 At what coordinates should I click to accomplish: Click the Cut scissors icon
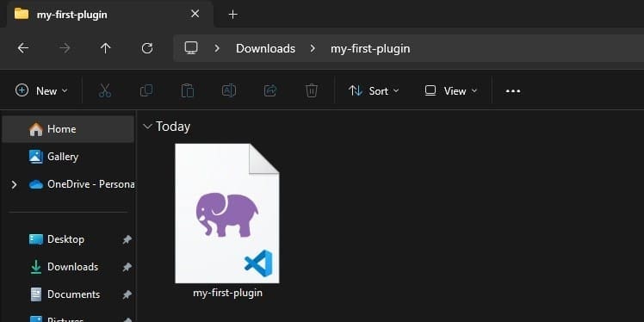pyautogui.click(x=105, y=90)
